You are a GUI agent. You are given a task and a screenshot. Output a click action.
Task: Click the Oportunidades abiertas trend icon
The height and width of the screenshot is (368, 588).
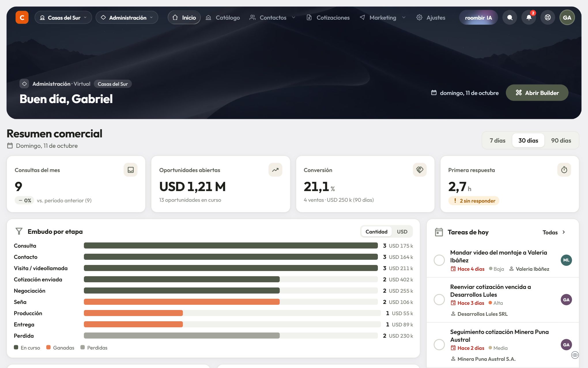pos(275,170)
